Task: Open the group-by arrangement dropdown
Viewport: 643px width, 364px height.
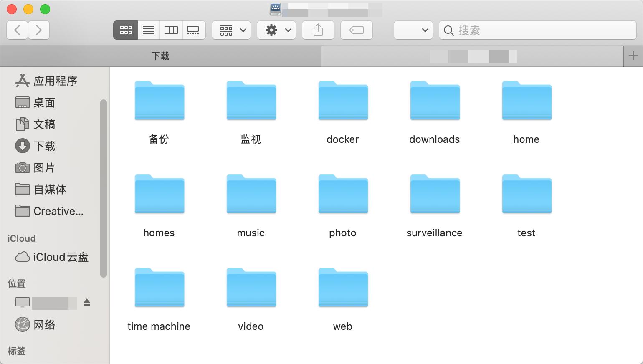Action: click(231, 30)
